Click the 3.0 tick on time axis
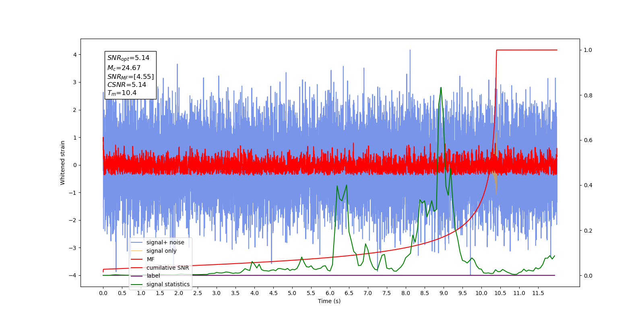Image resolution: width=644 pixels, height=322 pixels. pos(217,293)
